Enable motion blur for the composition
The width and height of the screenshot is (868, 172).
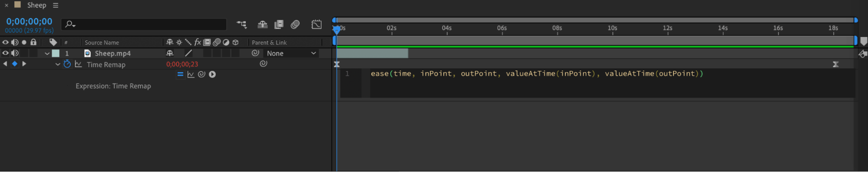point(295,24)
